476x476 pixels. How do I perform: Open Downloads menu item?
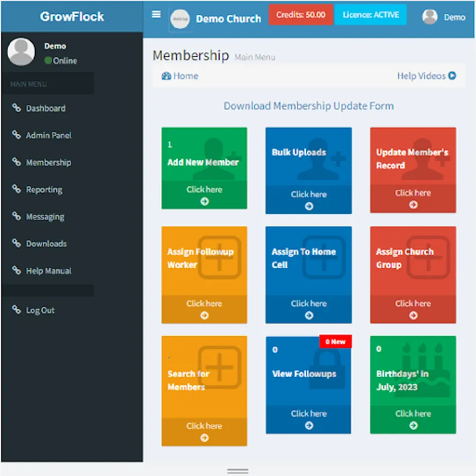[x=46, y=243]
